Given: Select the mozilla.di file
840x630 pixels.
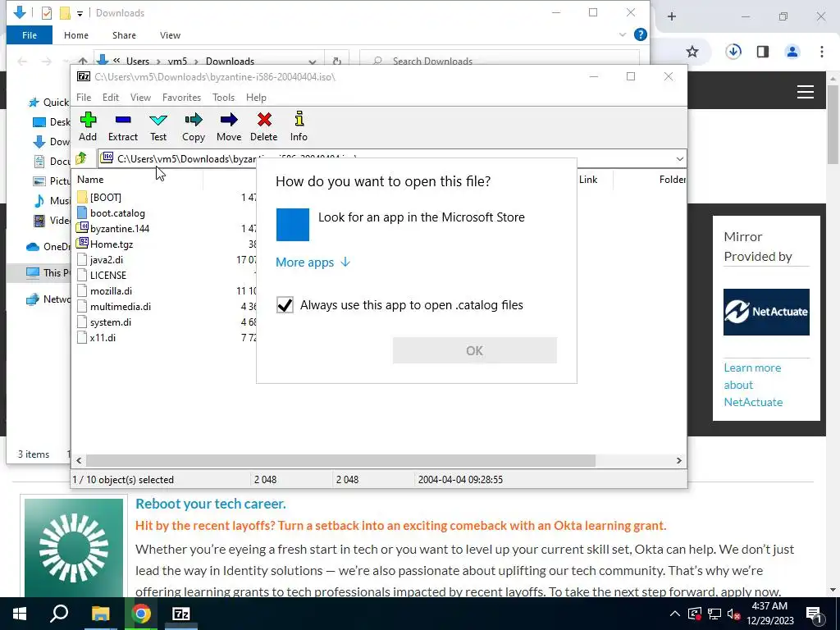Looking at the screenshot, I should pos(111,291).
